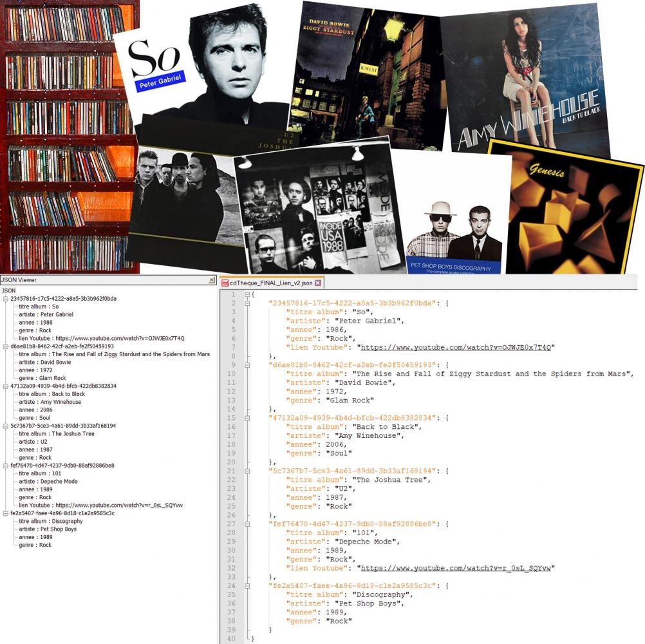Fold the code block at editor line 2
Image resolution: width=645 pixels, height=644 pixels.
(247, 303)
